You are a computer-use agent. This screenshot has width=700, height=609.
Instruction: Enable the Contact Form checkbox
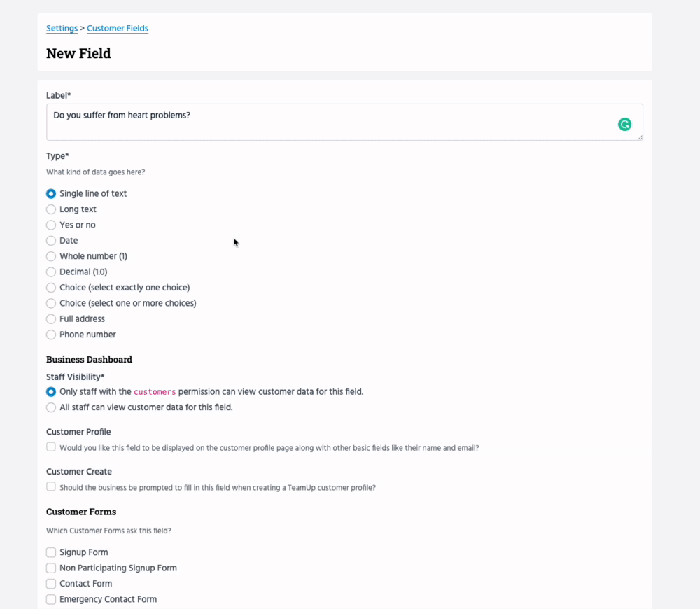pyautogui.click(x=51, y=584)
